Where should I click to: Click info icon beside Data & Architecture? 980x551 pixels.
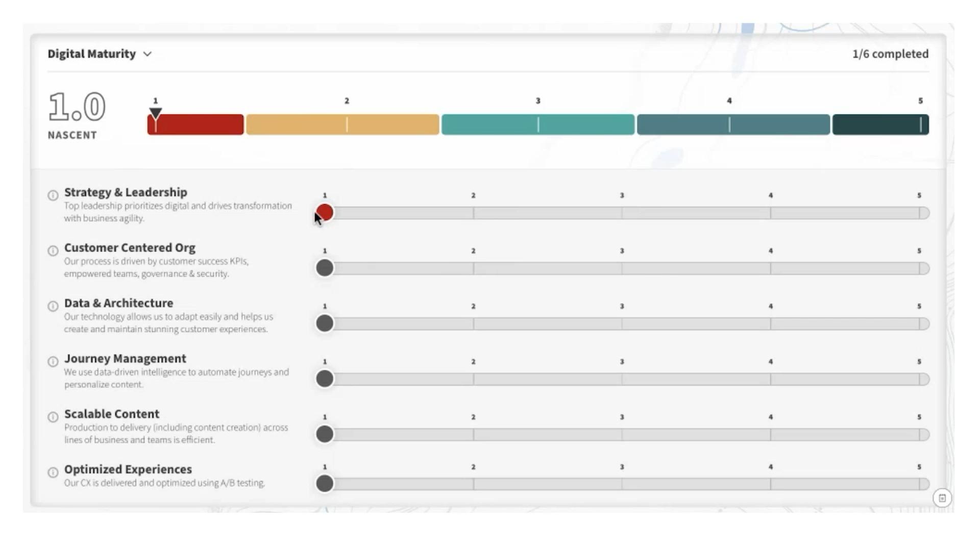point(53,306)
